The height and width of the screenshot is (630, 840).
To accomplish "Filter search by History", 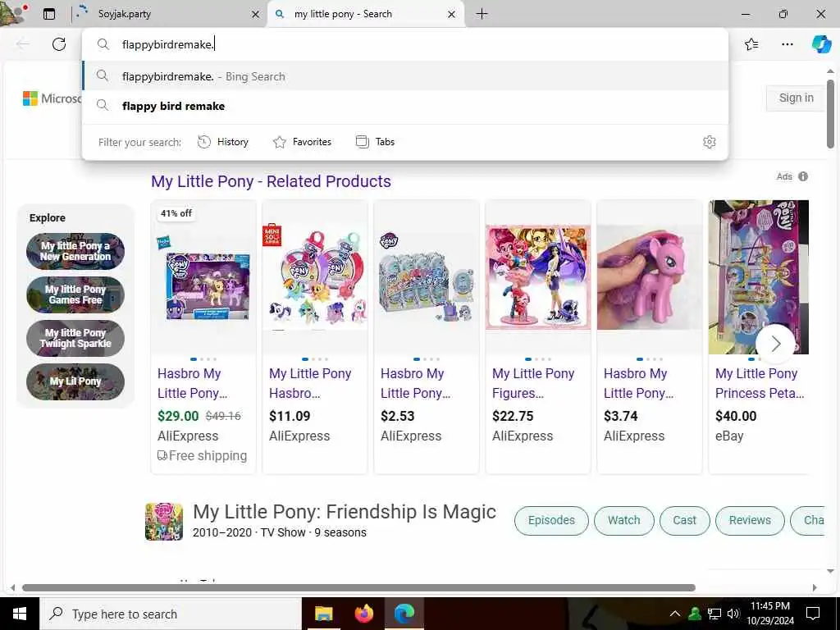I will [223, 142].
